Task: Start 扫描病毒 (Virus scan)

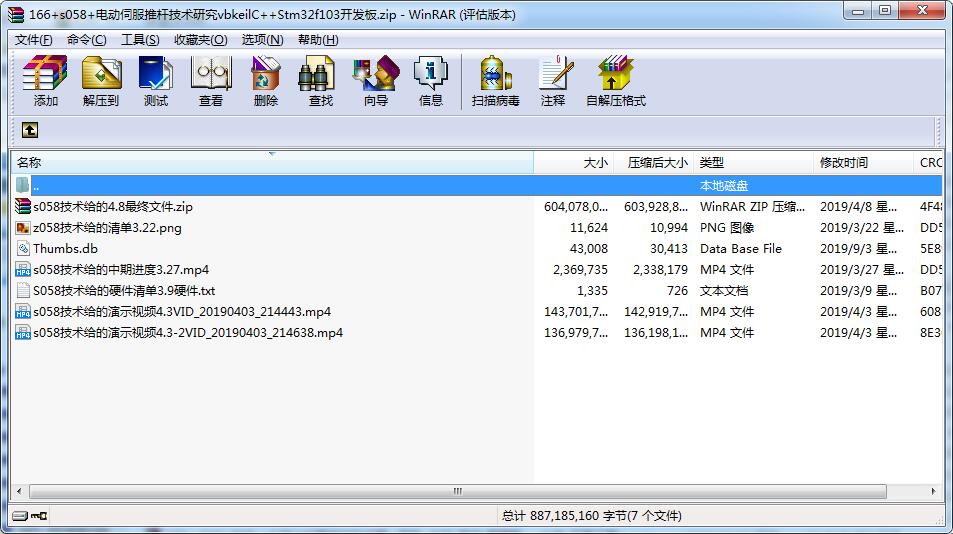Action: click(x=495, y=81)
